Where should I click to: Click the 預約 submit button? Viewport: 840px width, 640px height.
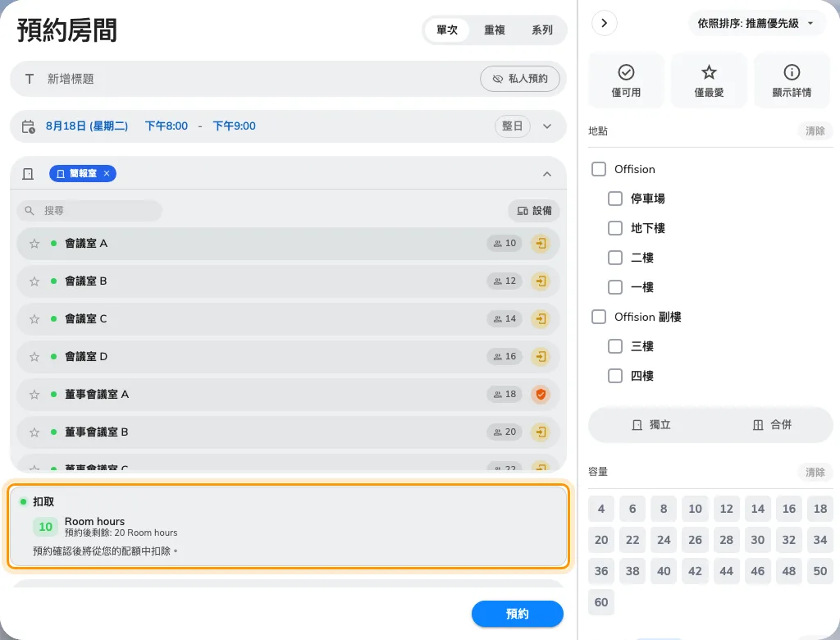click(518, 615)
